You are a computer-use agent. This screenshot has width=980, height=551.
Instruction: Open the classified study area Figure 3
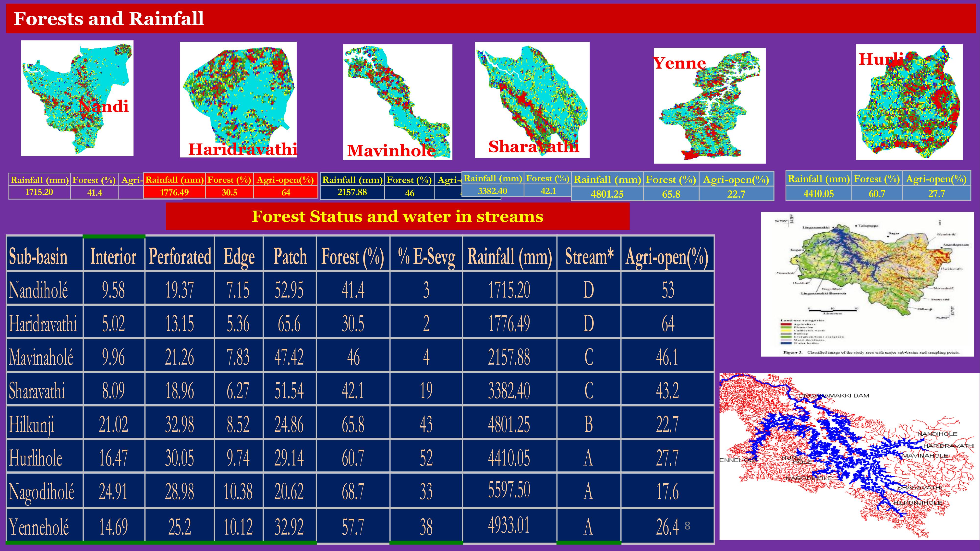click(x=867, y=284)
